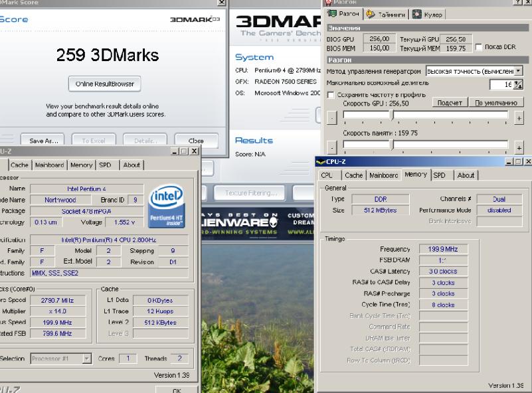The width and height of the screenshot is (532, 393).
Task: Open Cache tab in right CPU-Z
Action: click(x=353, y=175)
